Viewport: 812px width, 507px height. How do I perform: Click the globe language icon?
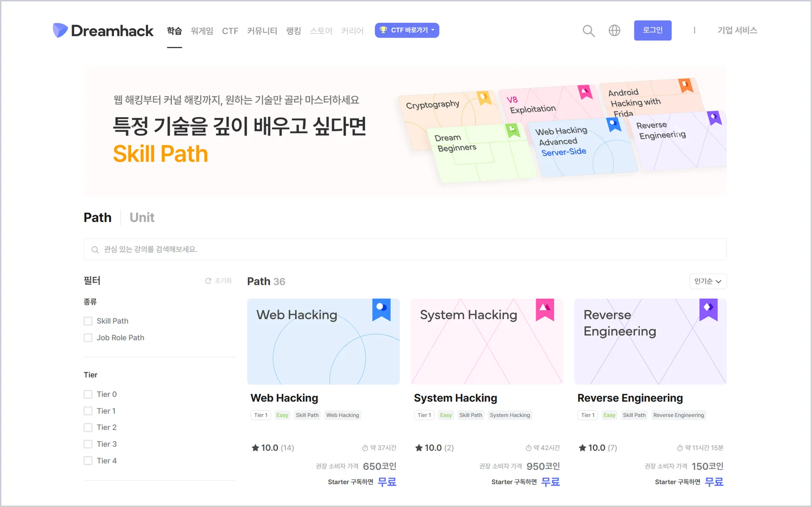point(614,30)
